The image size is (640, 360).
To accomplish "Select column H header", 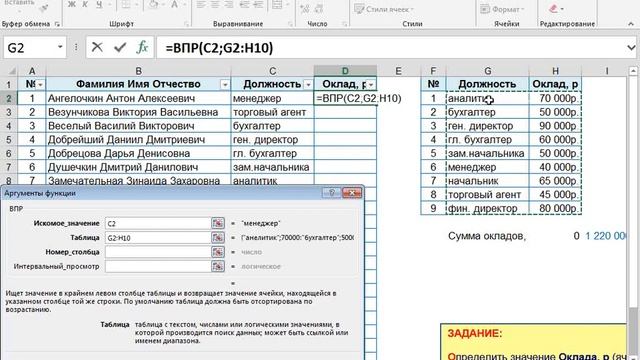I will pos(556,71).
